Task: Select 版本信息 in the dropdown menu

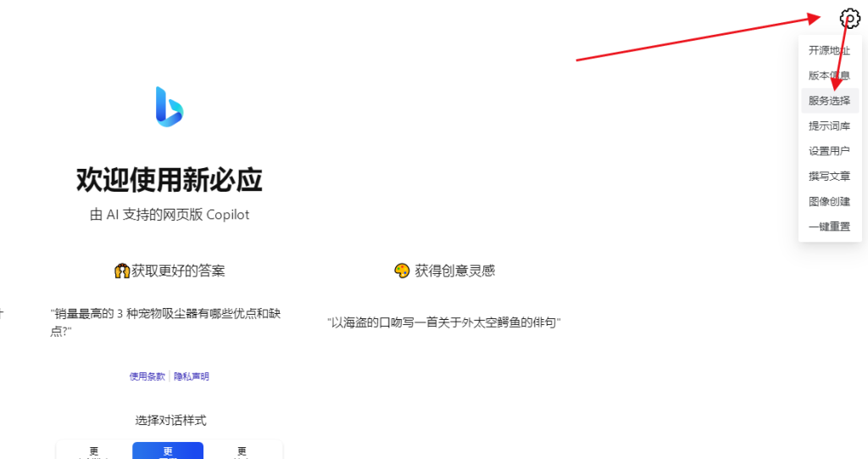Action: coord(830,76)
